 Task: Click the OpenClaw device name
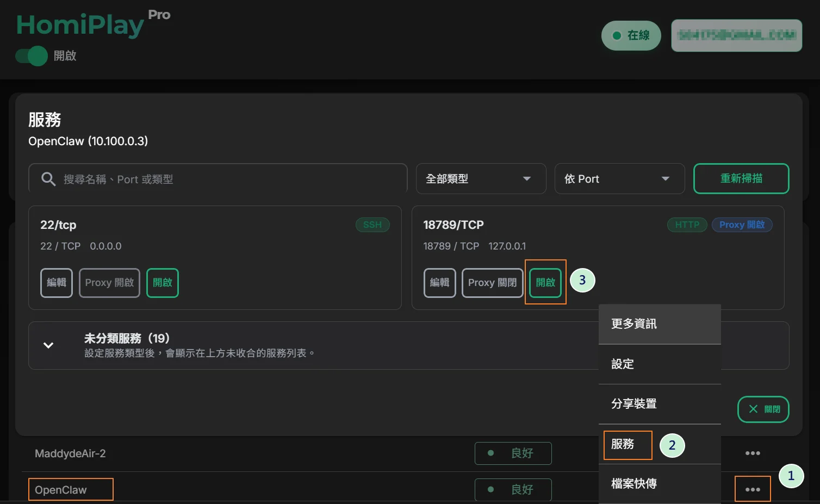[61, 490]
